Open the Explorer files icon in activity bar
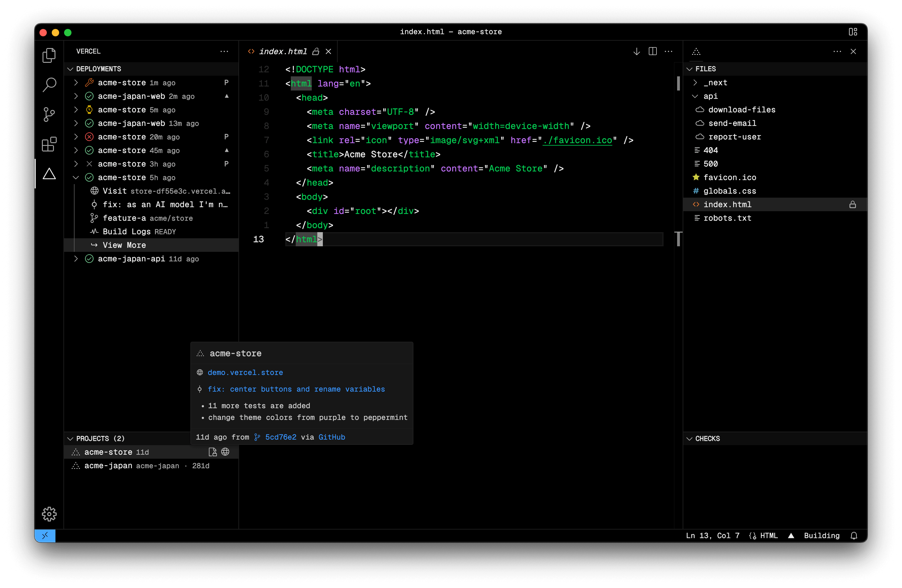Image resolution: width=902 pixels, height=588 pixels. (x=49, y=55)
